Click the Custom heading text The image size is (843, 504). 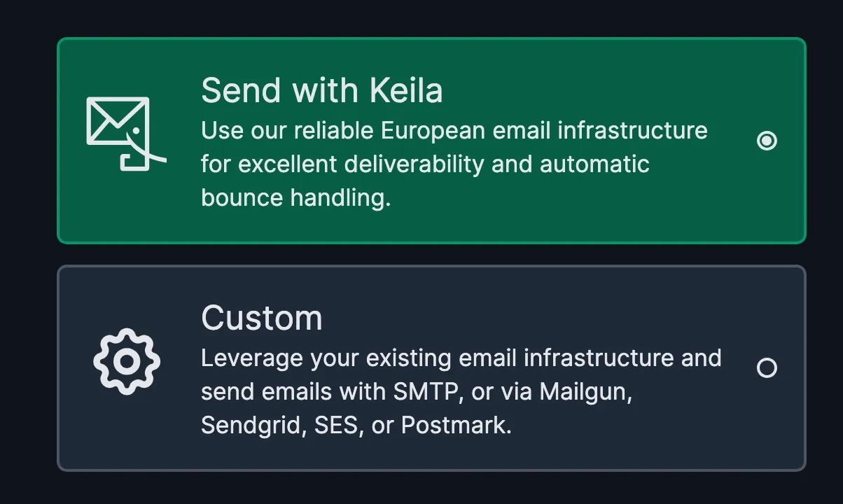(261, 317)
